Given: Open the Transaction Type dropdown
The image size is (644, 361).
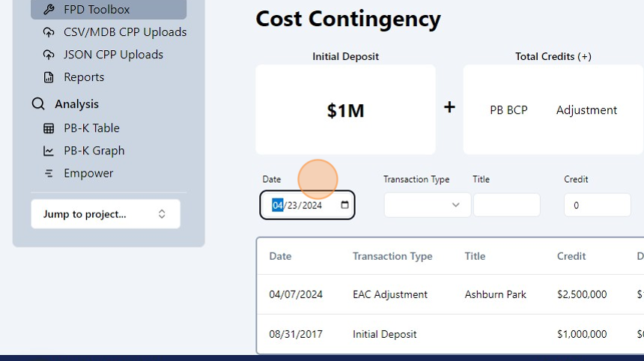Looking at the screenshot, I should (x=427, y=205).
